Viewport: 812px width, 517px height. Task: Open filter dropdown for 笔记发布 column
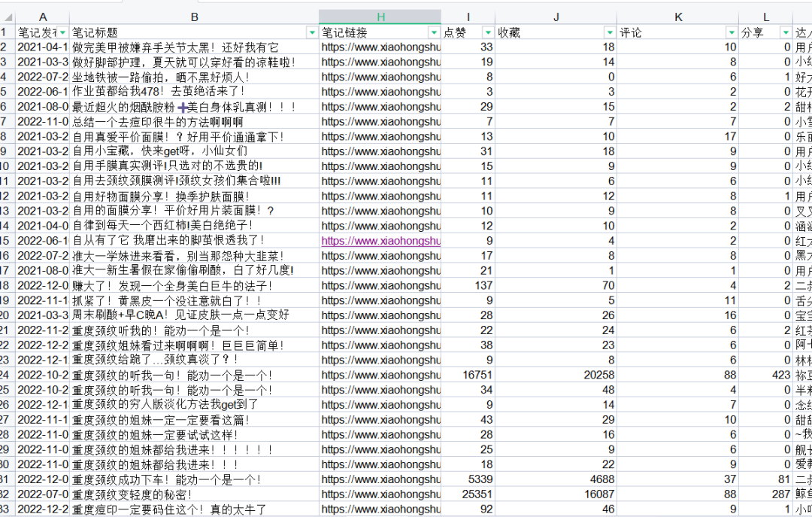click(x=62, y=32)
